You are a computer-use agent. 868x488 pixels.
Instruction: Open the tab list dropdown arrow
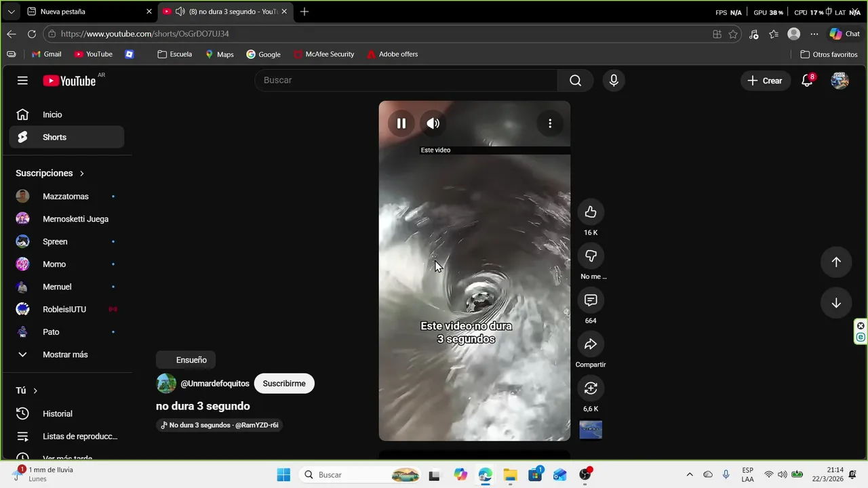[x=11, y=12]
